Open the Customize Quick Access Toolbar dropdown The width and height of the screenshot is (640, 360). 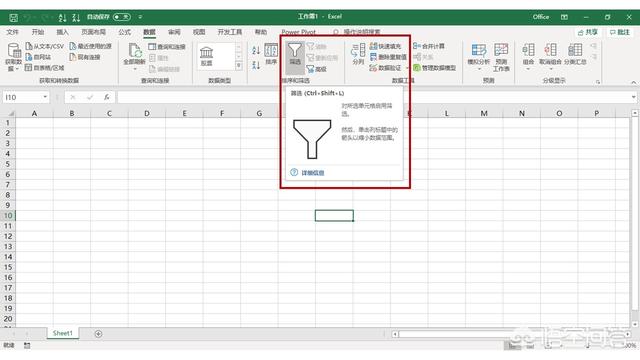click(x=140, y=17)
